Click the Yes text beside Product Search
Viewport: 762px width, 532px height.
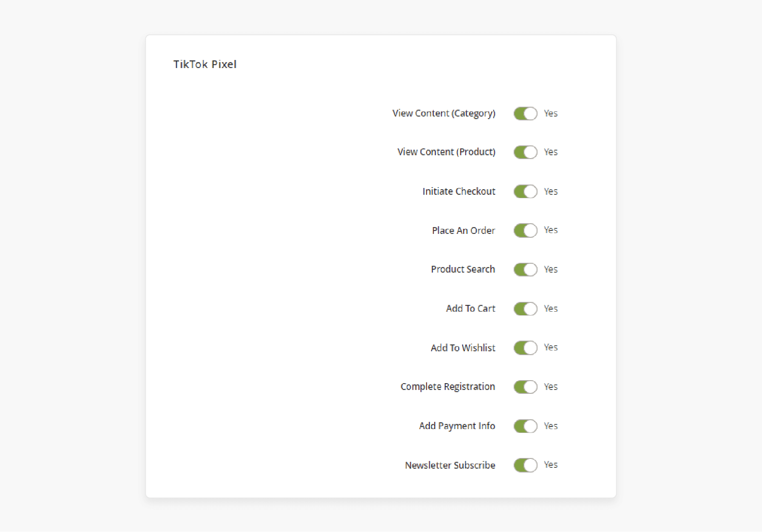tap(551, 270)
